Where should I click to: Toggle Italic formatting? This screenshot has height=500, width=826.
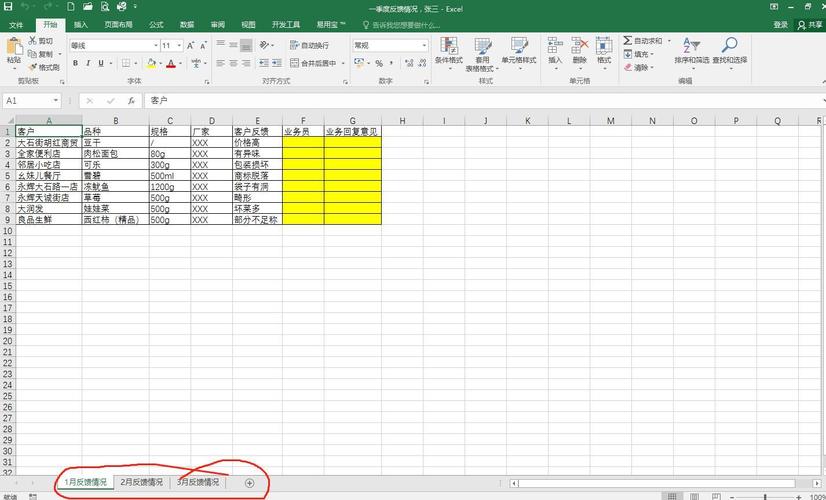pos(88,63)
